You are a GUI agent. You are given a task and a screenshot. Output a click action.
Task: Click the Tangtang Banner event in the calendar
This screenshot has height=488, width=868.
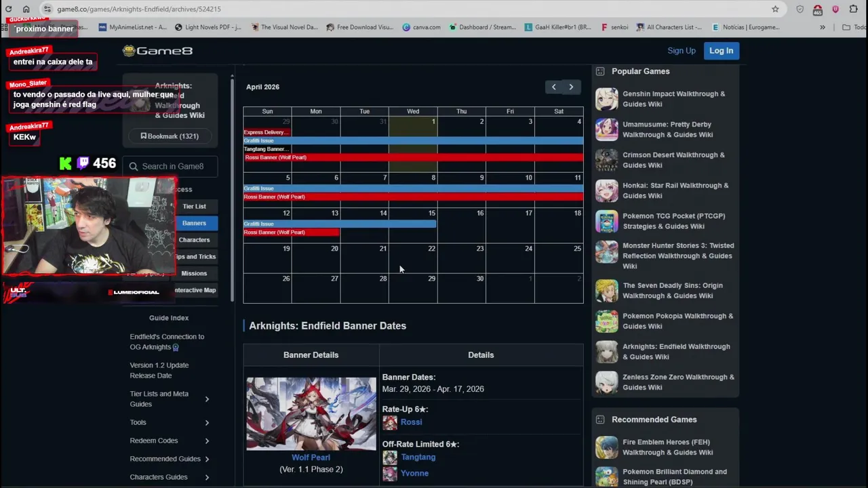[x=267, y=149]
